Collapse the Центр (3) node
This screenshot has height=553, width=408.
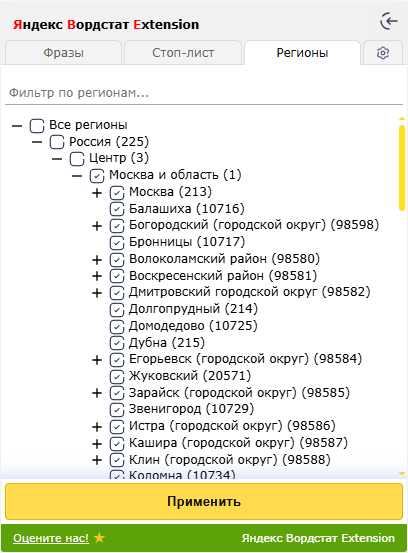tap(57, 159)
